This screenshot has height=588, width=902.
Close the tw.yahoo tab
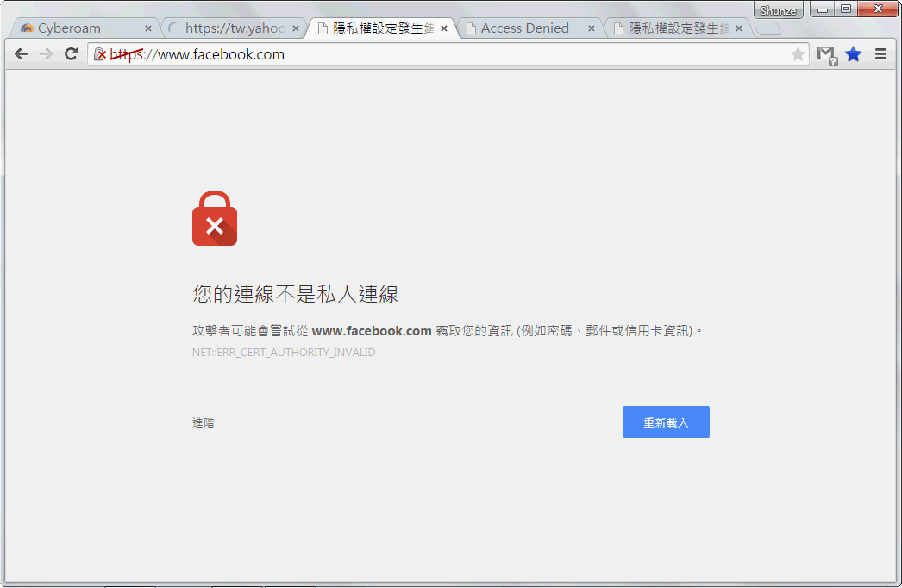pyautogui.click(x=296, y=28)
